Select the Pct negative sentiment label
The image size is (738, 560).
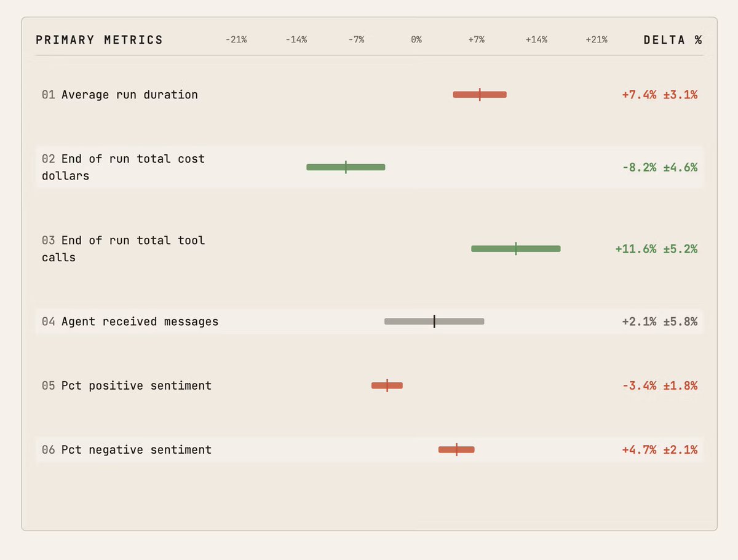(x=137, y=450)
